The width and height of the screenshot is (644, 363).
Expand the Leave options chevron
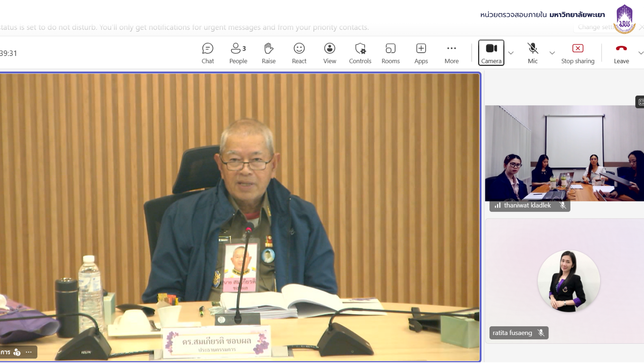pos(641,53)
